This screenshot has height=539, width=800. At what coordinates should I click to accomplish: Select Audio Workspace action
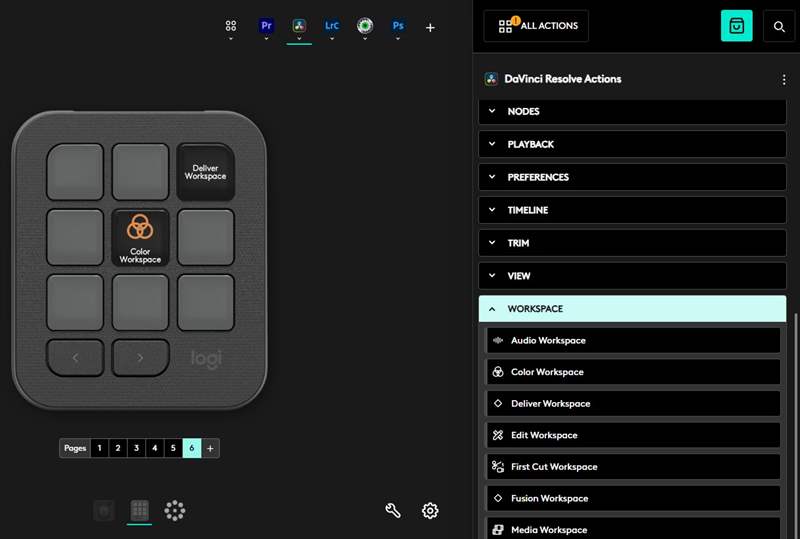633,340
